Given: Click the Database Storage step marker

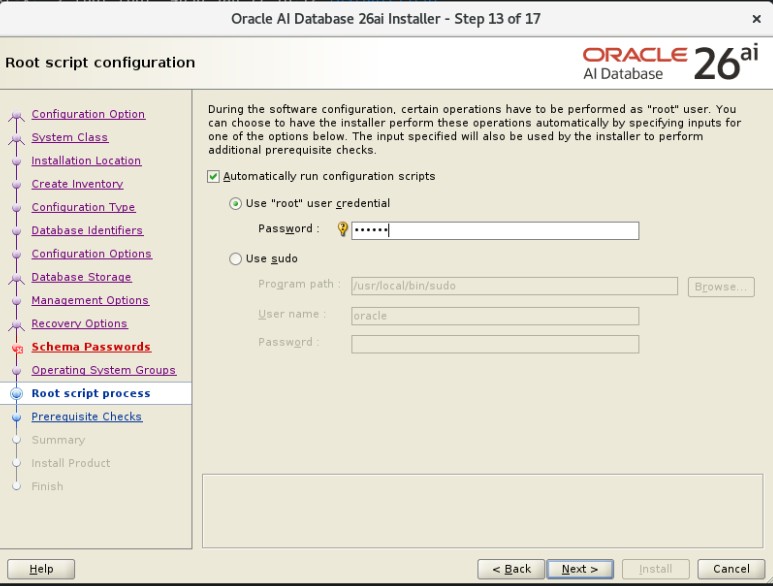Looking at the screenshot, I should [17, 278].
